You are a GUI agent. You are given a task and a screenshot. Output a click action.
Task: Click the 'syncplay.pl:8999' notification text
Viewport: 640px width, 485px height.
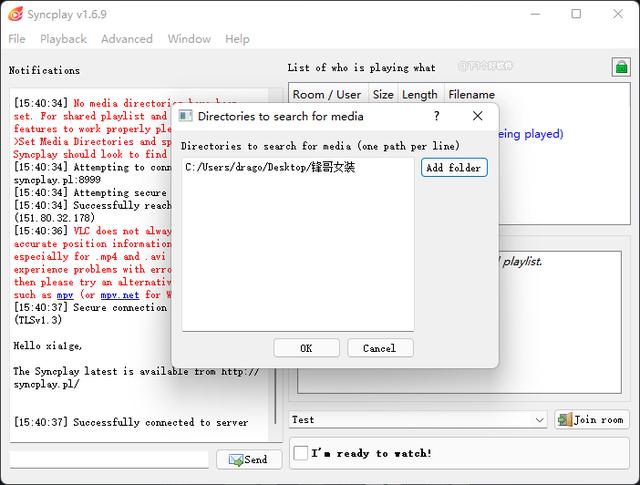[57, 180]
